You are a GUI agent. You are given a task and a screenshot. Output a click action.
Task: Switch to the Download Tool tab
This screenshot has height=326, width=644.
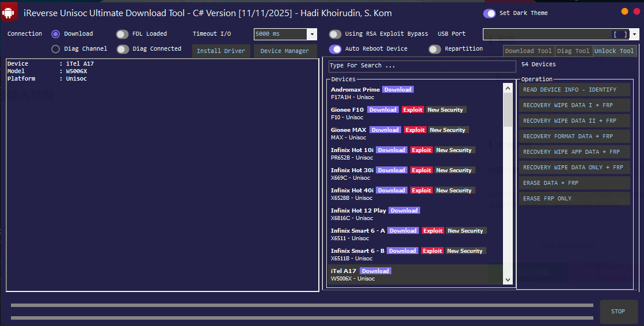(x=528, y=51)
